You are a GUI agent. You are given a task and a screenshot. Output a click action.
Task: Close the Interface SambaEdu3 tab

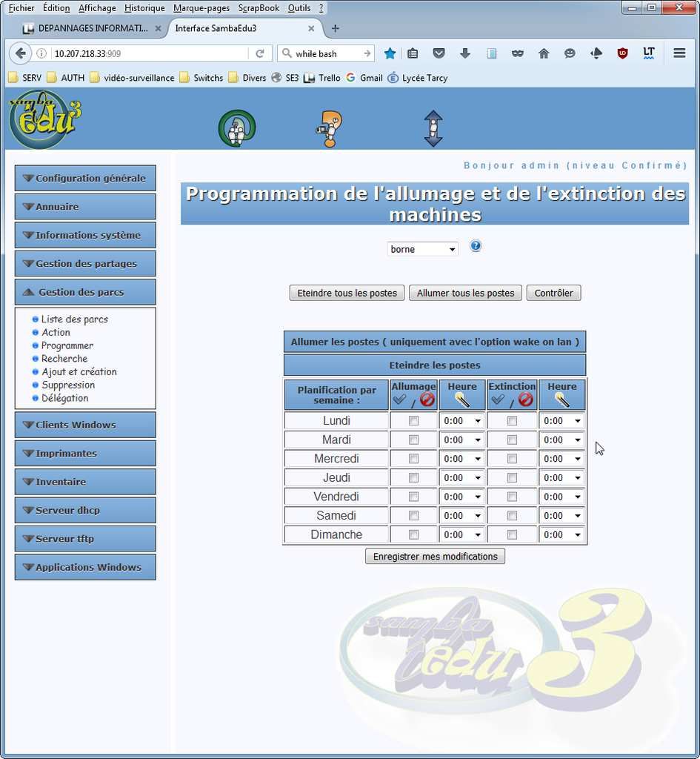coord(311,29)
